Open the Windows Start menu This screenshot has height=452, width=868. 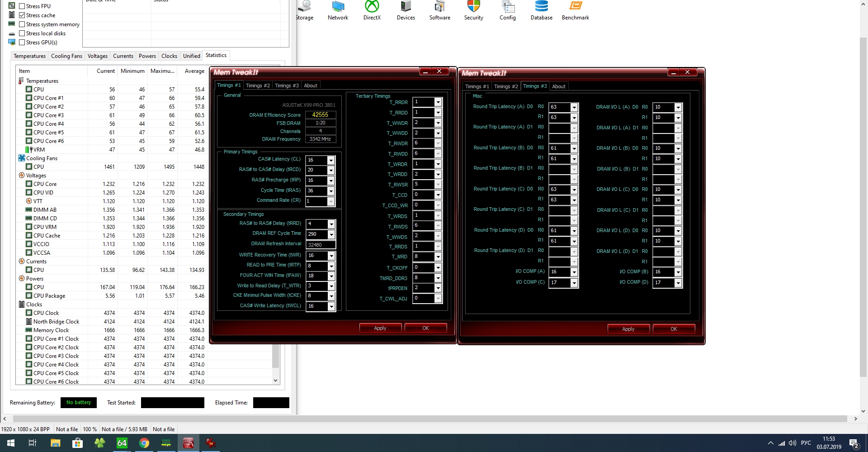tap(10, 443)
